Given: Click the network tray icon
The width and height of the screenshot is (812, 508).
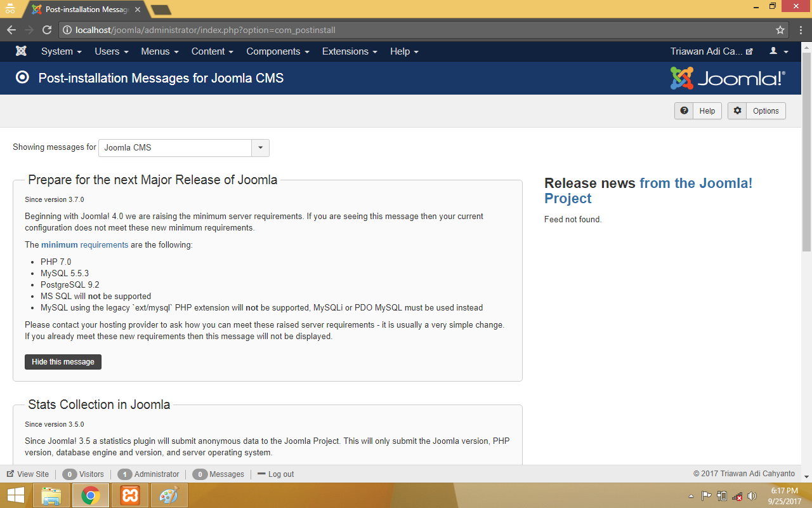Looking at the screenshot, I should click(737, 496).
